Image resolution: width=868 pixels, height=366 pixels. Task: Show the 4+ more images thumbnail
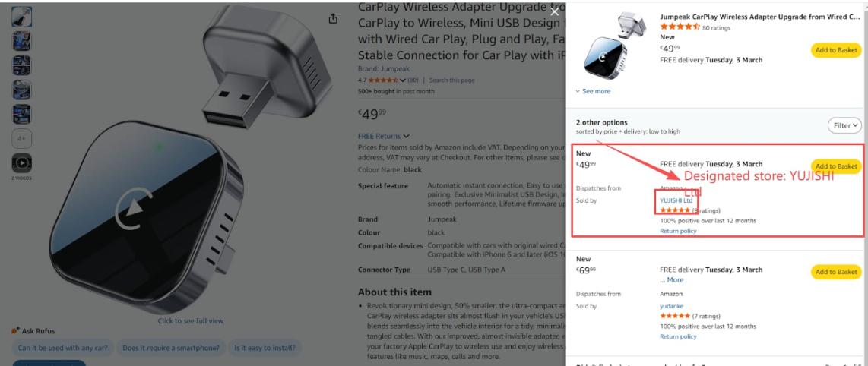[x=21, y=139]
